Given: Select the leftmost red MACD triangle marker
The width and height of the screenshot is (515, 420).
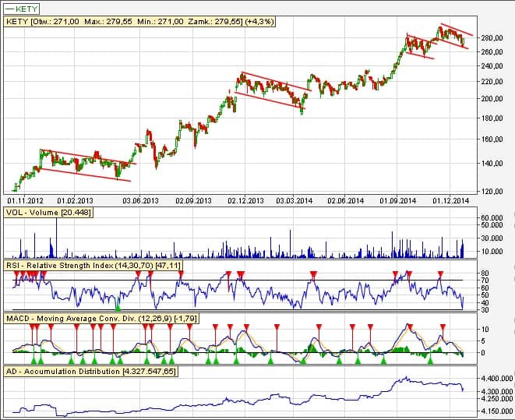Looking at the screenshot, I should tap(32, 326).
